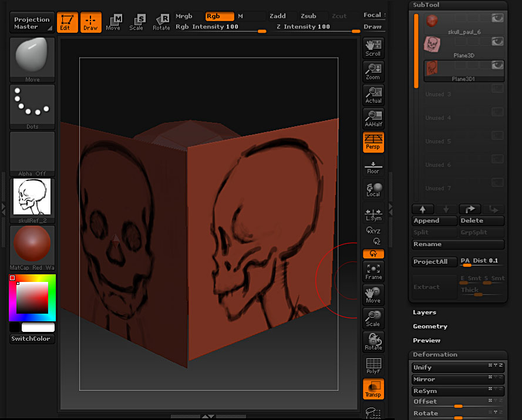Screen dimensions: 522x420
Task: Click the Append subtool button
Action: (435, 221)
